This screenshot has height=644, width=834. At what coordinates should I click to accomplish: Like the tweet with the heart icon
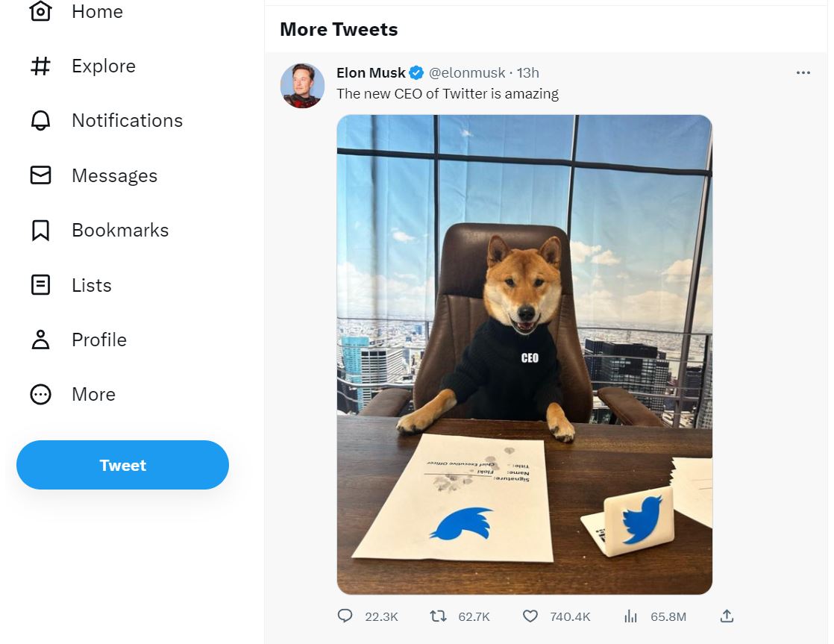530,616
